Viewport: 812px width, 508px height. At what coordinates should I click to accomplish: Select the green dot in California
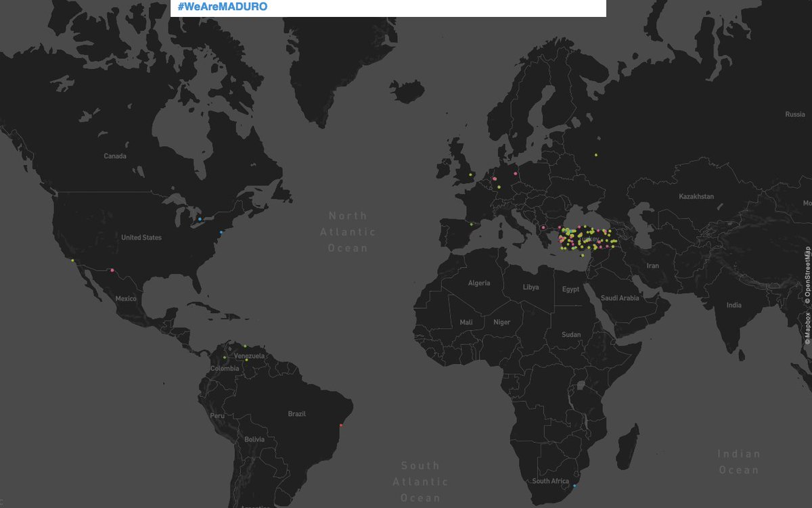tap(72, 260)
